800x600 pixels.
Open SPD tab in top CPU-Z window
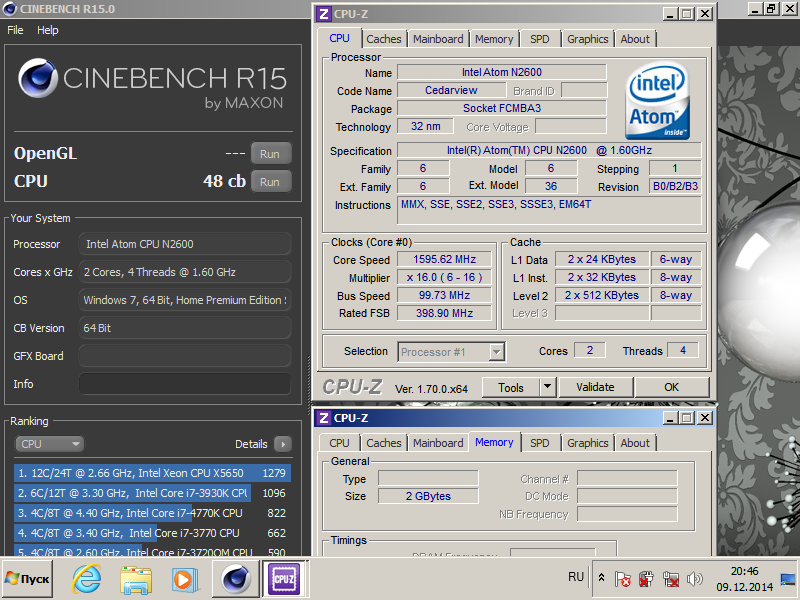(x=540, y=39)
